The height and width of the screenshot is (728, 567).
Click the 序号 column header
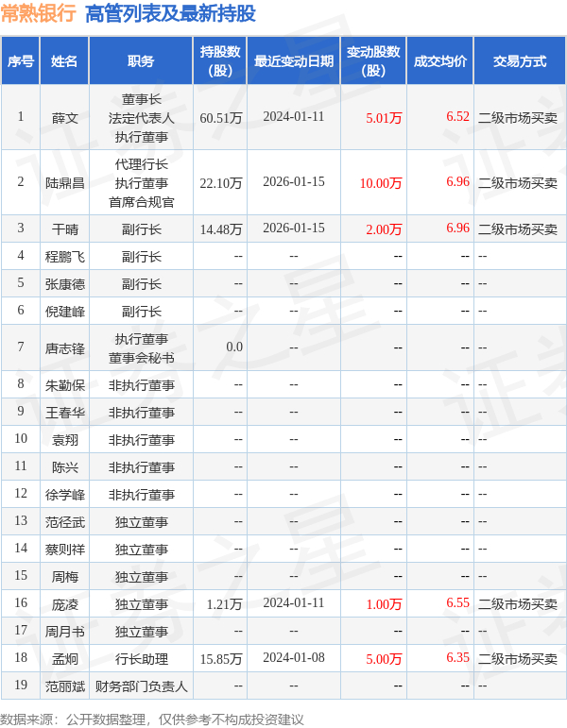21,60
